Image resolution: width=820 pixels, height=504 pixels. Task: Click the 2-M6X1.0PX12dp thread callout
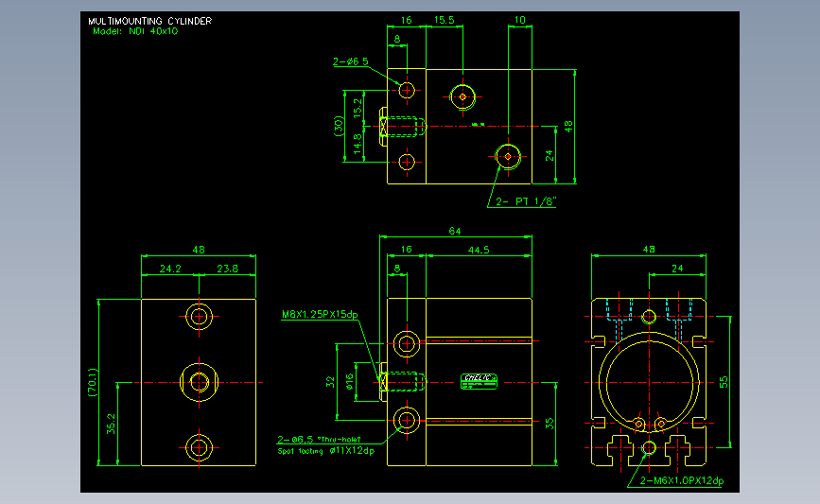pyautogui.click(x=682, y=480)
